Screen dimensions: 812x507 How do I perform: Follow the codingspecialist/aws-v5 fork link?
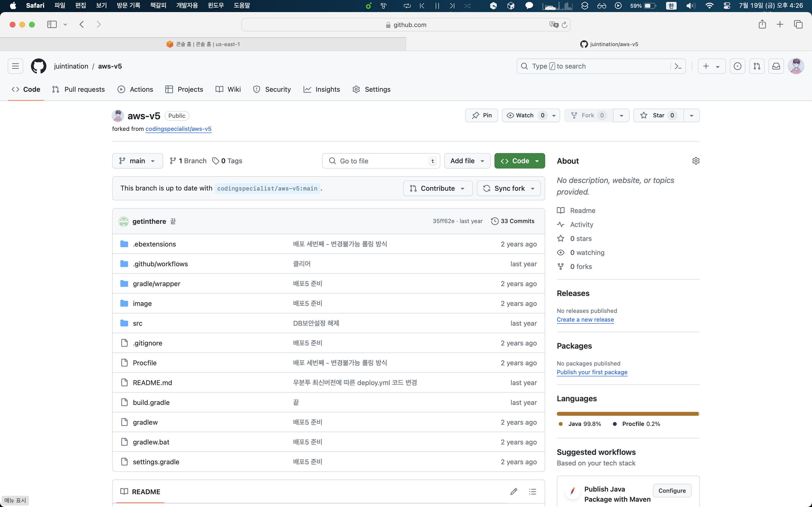178,129
